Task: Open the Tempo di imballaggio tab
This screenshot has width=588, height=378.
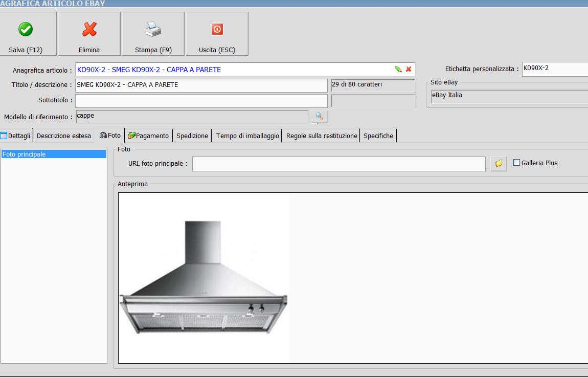Action: pos(247,136)
